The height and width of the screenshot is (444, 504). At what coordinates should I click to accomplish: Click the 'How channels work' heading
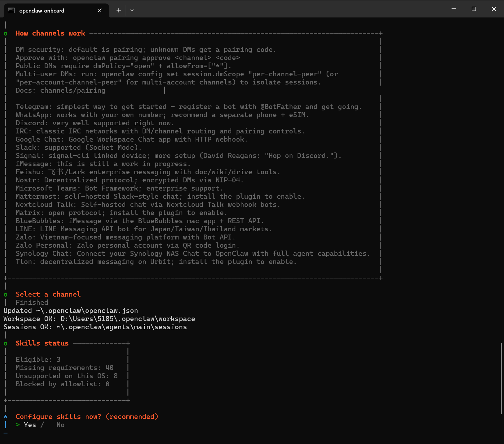tap(50, 33)
